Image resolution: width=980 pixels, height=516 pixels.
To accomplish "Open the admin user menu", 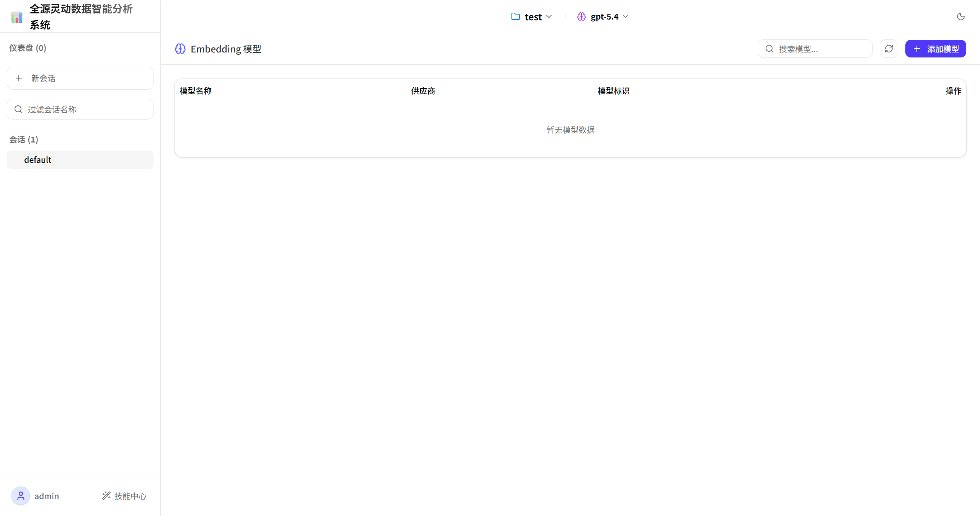I will [x=35, y=496].
